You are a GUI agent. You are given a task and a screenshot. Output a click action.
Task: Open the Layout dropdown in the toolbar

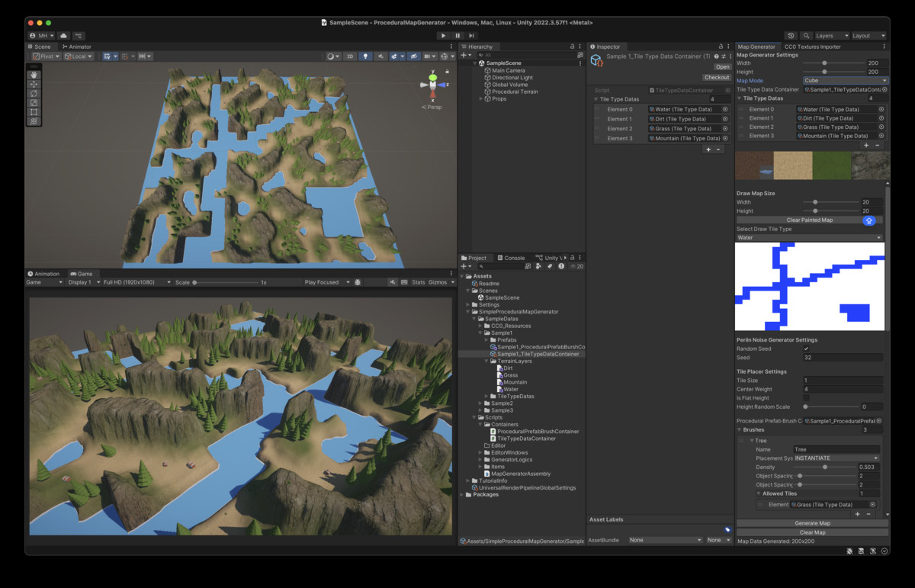868,36
